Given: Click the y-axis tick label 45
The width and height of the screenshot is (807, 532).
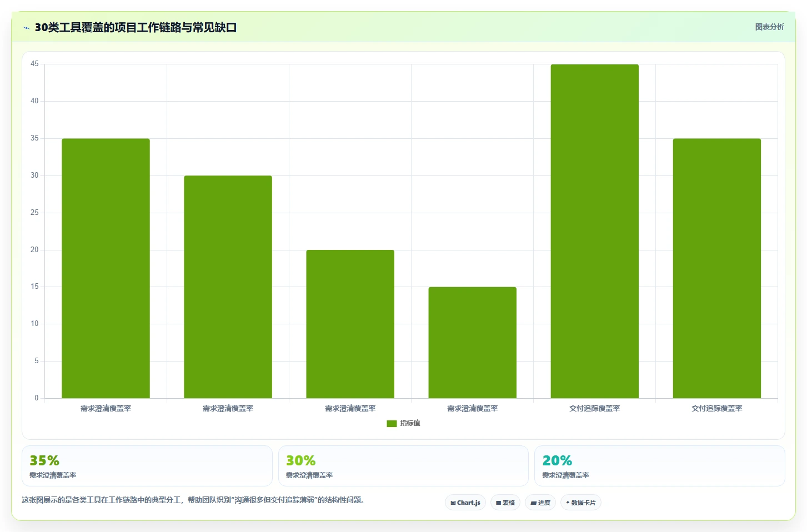Looking at the screenshot, I should click(34, 64).
